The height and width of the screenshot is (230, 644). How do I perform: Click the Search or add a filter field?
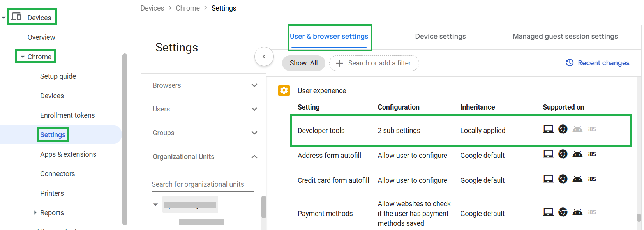(x=374, y=63)
